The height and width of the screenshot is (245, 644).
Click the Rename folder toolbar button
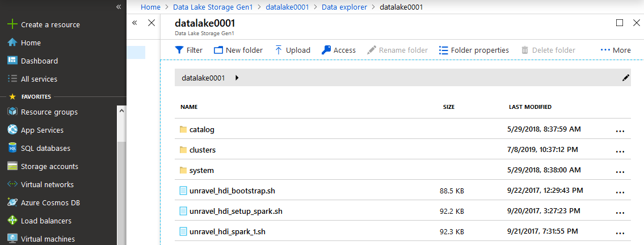pyautogui.click(x=397, y=50)
